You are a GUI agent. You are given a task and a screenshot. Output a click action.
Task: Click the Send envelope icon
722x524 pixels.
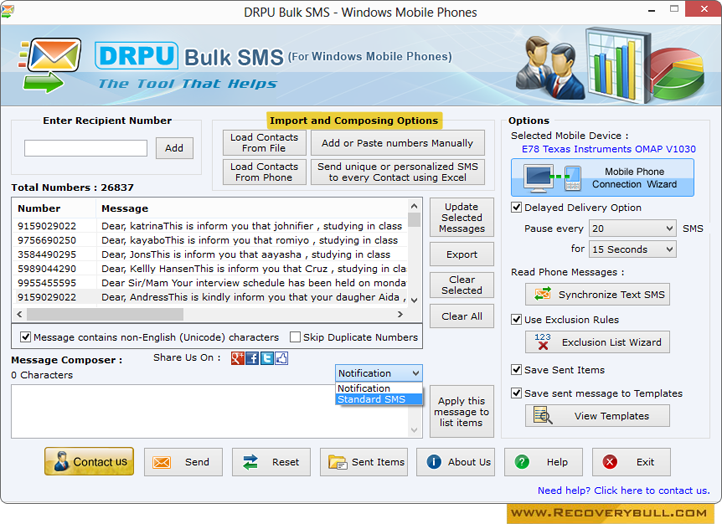tap(162, 462)
